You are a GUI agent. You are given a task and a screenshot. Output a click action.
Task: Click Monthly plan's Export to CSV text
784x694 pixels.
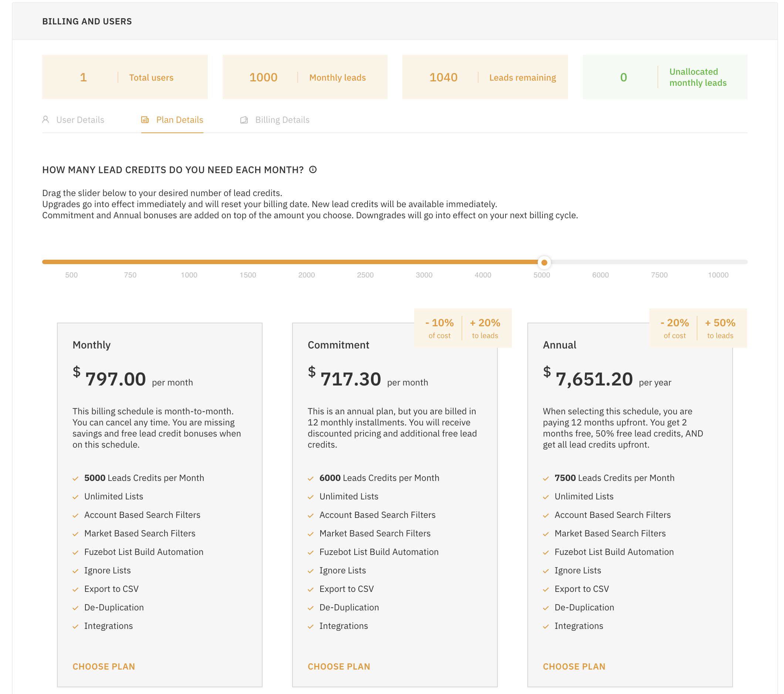point(111,589)
